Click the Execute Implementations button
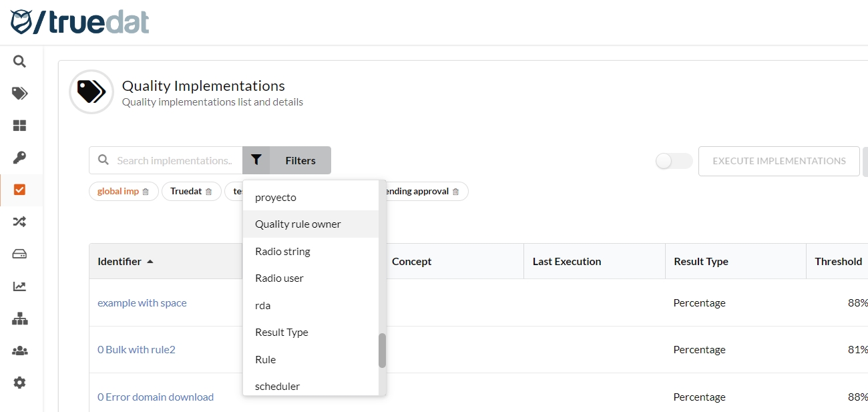Viewport: 868px width, 412px height. tap(779, 161)
